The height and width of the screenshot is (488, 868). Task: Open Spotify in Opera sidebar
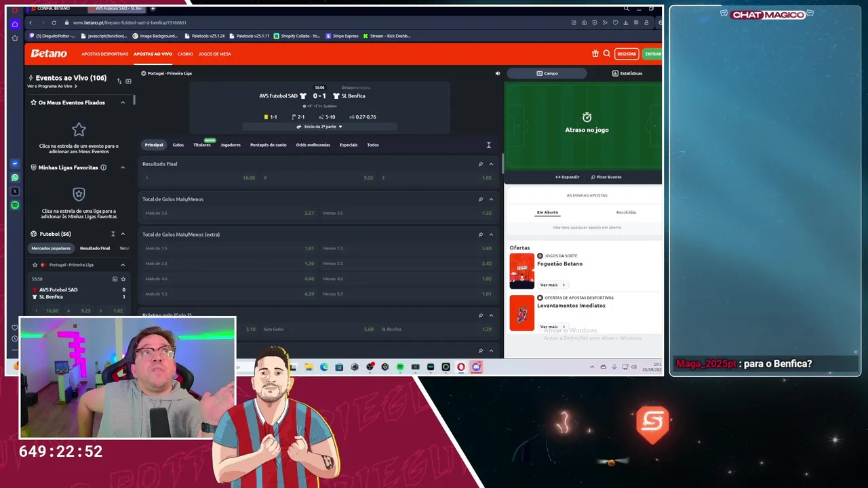15,205
